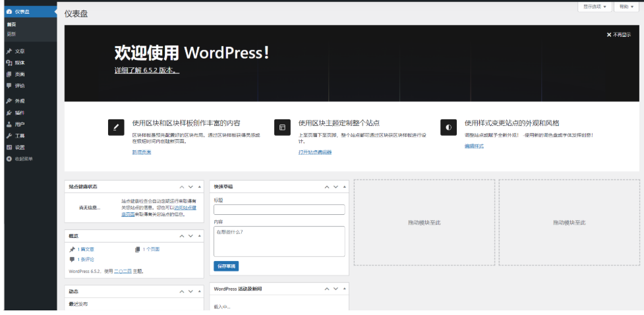644x315 pixels.
Task: Collapse the sidebar with 收起菜单
Action: [x=23, y=159]
